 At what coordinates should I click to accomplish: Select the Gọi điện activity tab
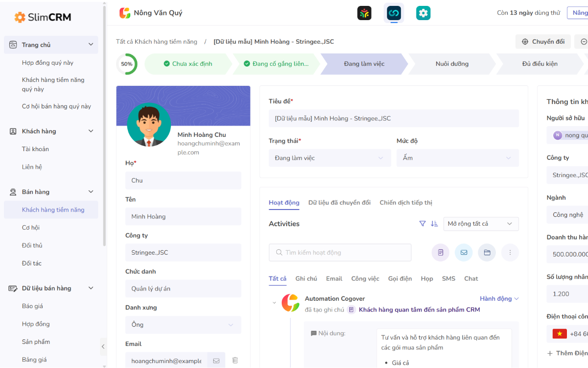pos(400,279)
